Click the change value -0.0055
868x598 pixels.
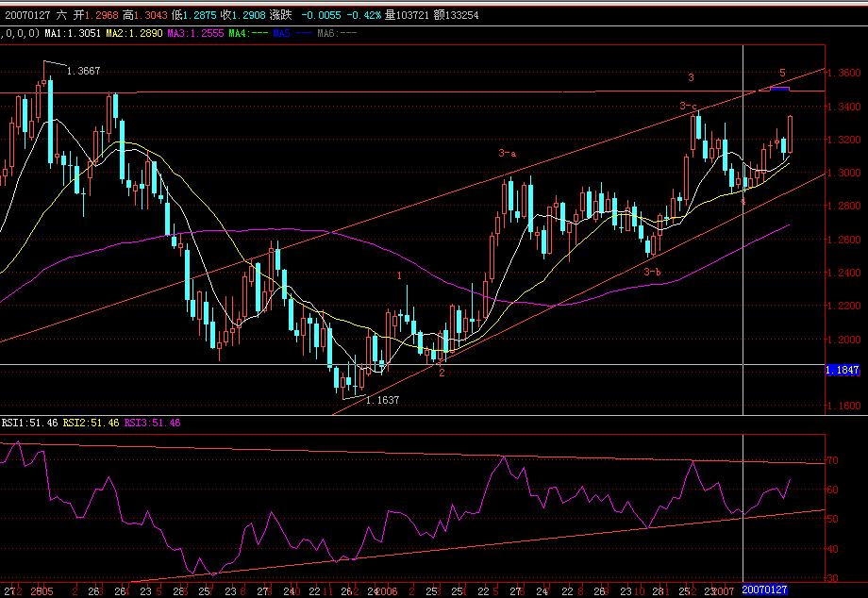coord(322,15)
